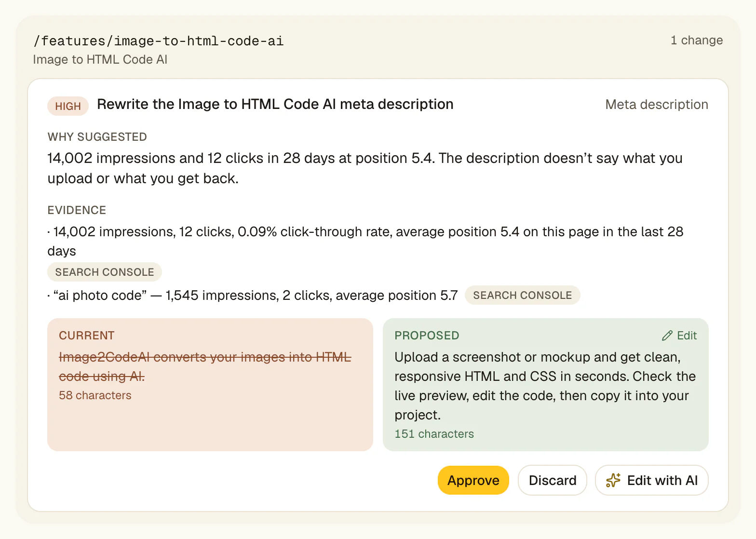Image resolution: width=756 pixels, height=539 pixels.
Task: Click the '58 characters' count
Action: click(95, 395)
